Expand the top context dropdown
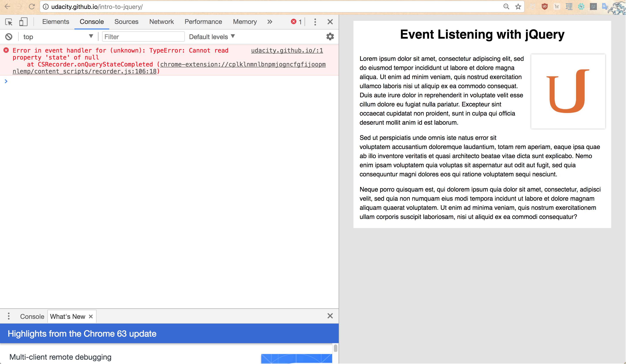This screenshot has width=626, height=364. point(58,37)
